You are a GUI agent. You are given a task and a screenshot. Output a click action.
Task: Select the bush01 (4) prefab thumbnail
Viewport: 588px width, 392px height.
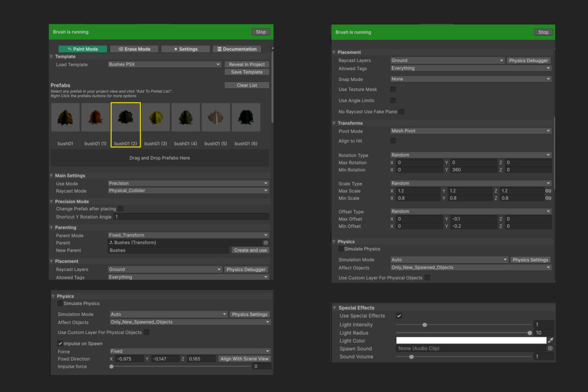pyautogui.click(x=186, y=117)
